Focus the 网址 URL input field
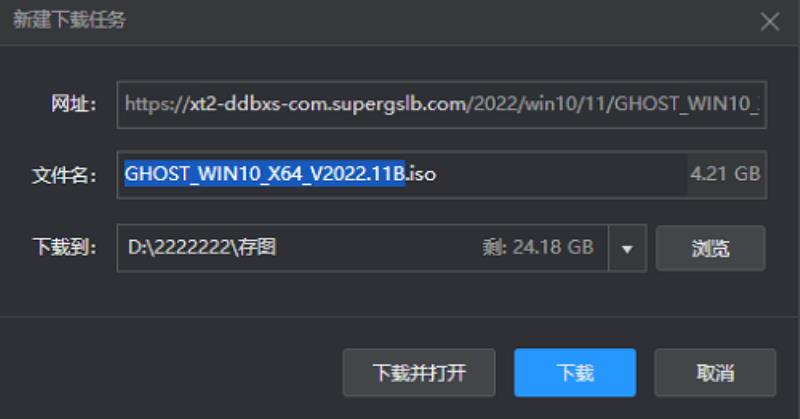 441,105
